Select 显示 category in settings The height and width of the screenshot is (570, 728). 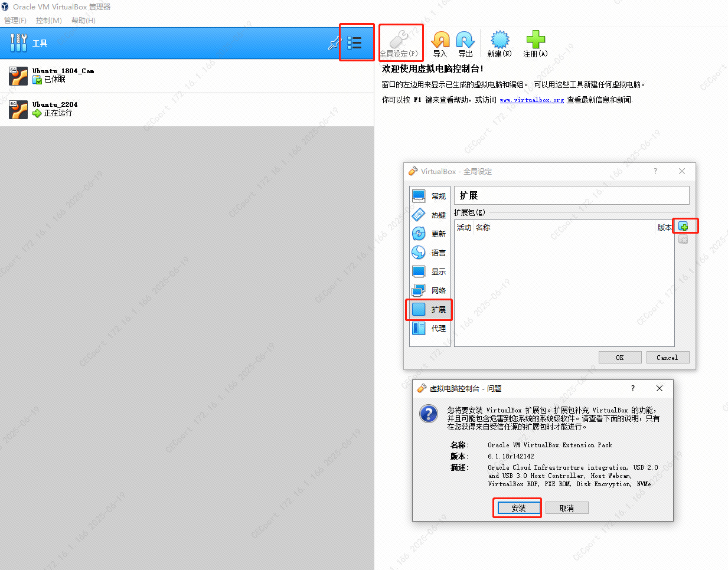click(x=429, y=271)
